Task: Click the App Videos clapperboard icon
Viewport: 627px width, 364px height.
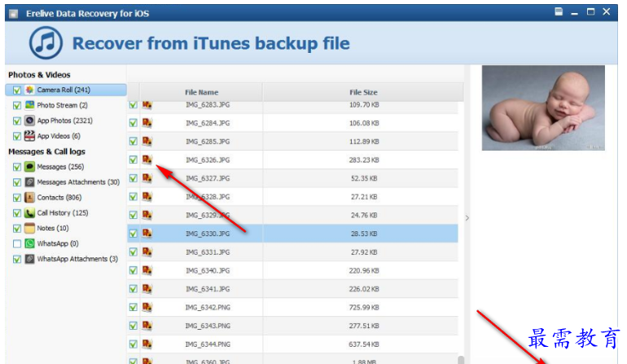Action: [x=29, y=136]
